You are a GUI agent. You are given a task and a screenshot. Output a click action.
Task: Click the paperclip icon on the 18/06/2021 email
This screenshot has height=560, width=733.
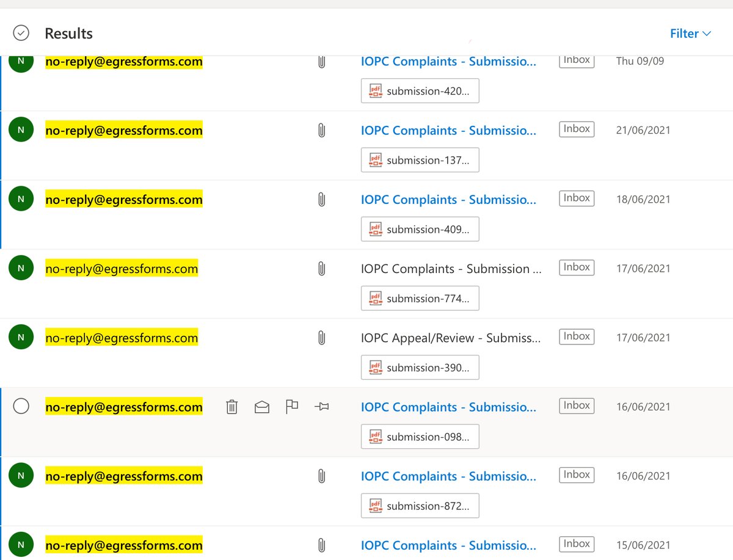pyautogui.click(x=321, y=199)
